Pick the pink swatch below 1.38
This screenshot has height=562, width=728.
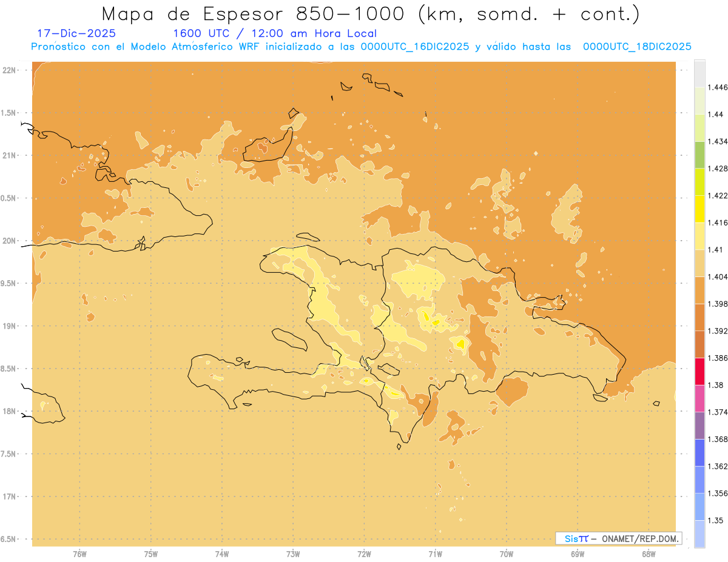click(x=699, y=398)
